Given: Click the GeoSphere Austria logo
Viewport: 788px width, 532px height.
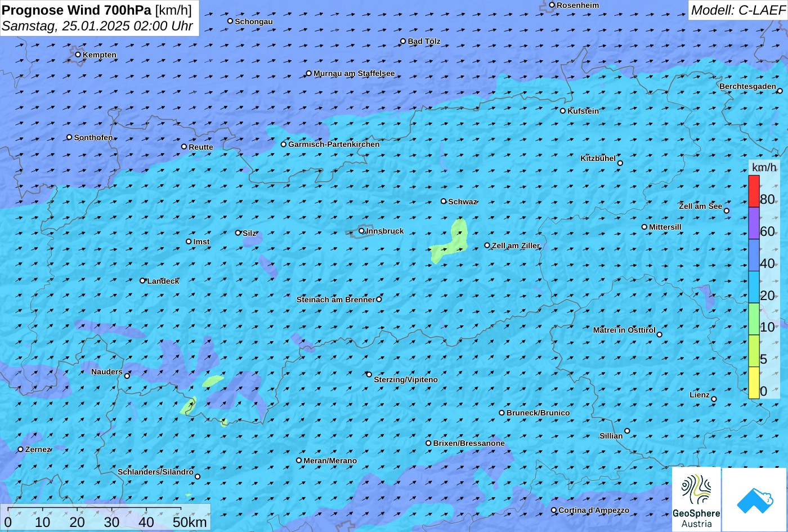Looking at the screenshot, I should (x=696, y=499).
